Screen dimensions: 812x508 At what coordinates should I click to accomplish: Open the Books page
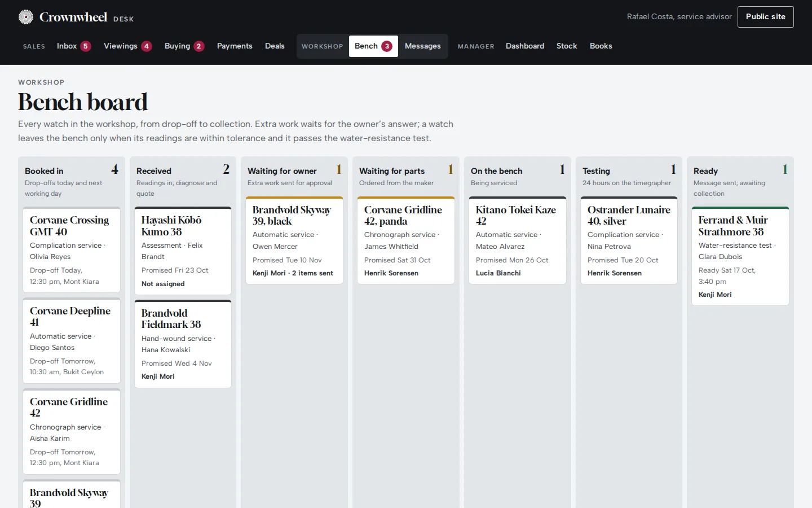point(601,46)
